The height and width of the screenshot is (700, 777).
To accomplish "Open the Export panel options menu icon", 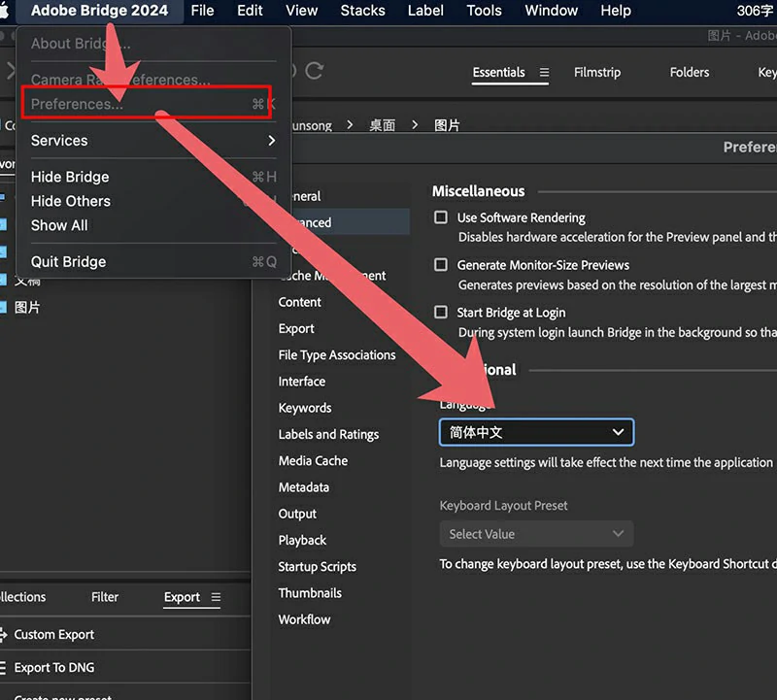I will tap(216, 597).
